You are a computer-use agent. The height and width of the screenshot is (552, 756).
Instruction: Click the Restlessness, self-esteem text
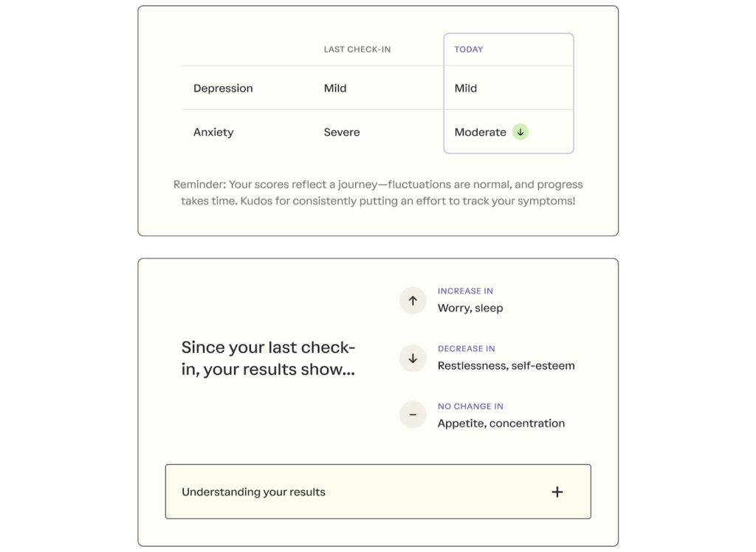click(x=506, y=366)
